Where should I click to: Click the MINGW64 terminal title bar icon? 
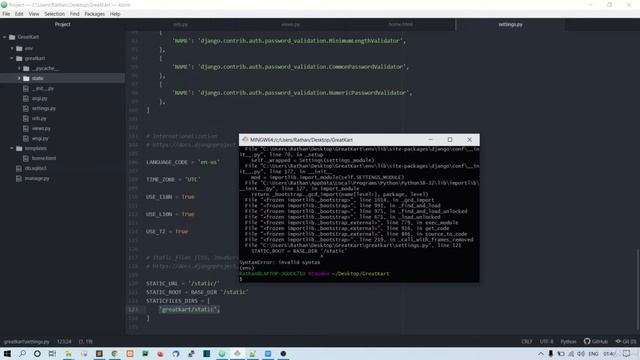245,140
